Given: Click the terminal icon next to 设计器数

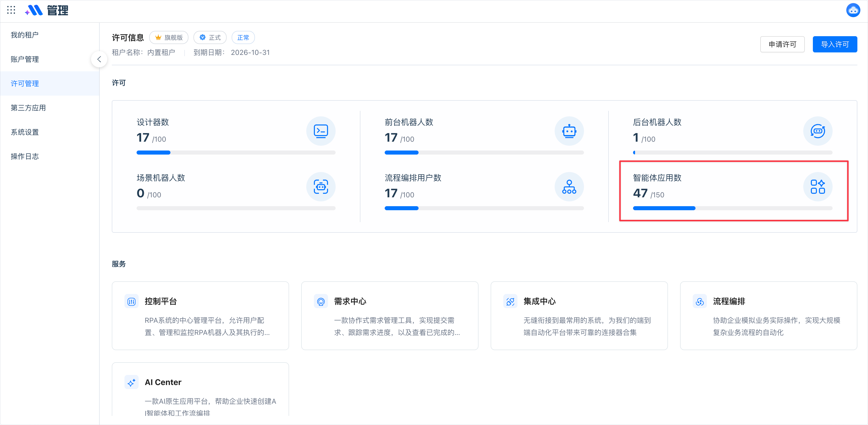Looking at the screenshot, I should coord(321,131).
